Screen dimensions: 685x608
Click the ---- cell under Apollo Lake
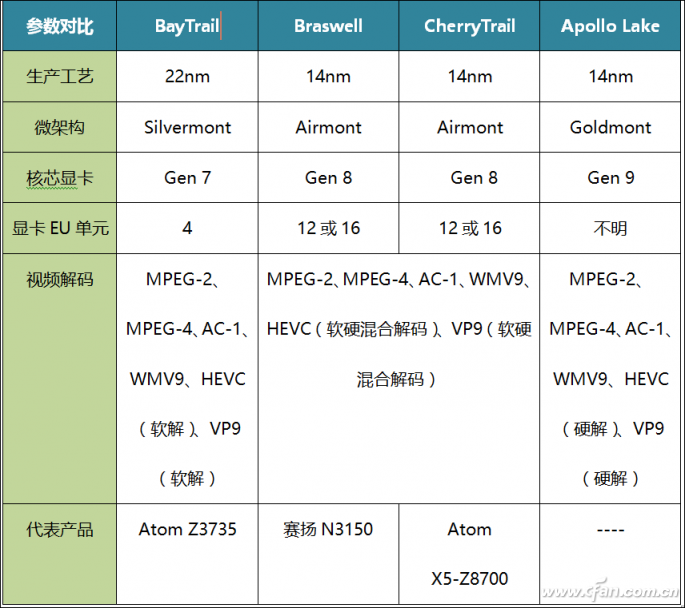(x=610, y=554)
